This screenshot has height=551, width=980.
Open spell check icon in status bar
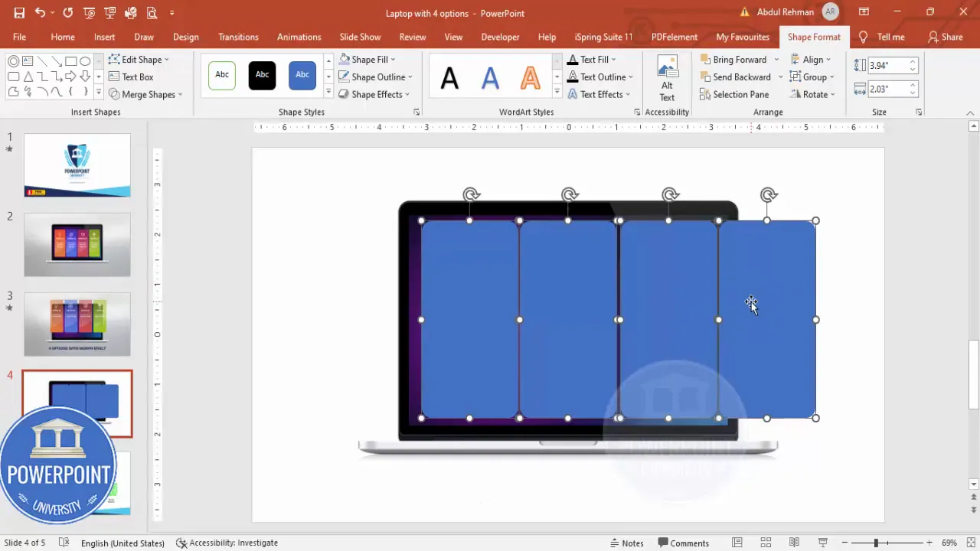pyautogui.click(x=64, y=543)
